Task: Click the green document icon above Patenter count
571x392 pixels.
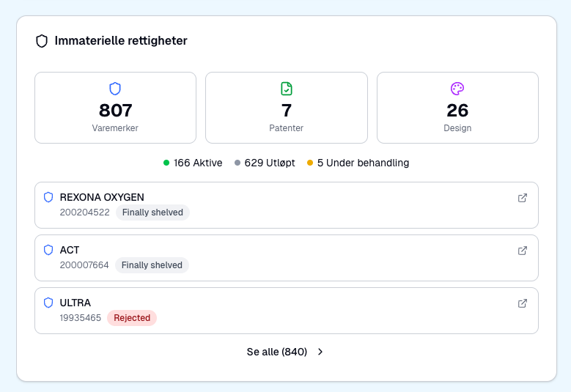Action: [x=287, y=89]
